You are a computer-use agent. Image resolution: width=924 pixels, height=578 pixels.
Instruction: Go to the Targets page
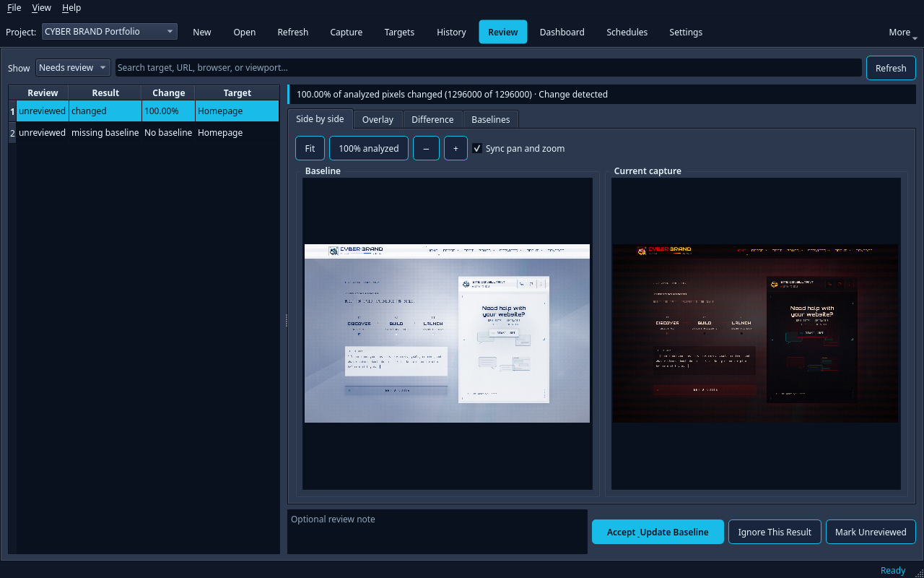(x=399, y=32)
